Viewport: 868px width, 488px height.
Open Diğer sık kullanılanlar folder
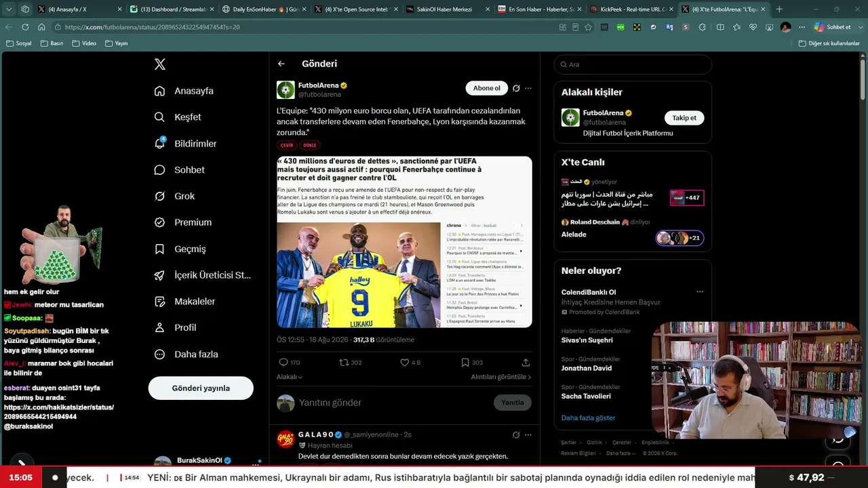(x=829, y=43)
